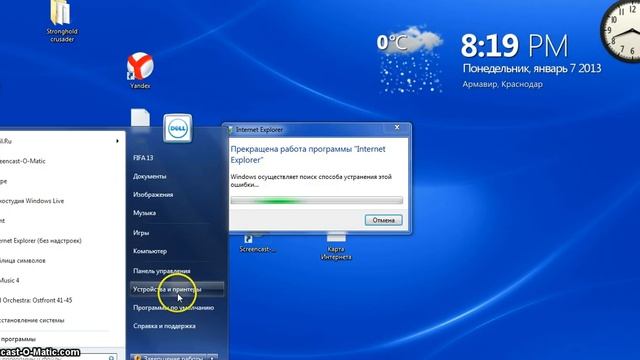Screen dimensions: 640x360
Task: Click the Dell user account picture
Action: 178,128
